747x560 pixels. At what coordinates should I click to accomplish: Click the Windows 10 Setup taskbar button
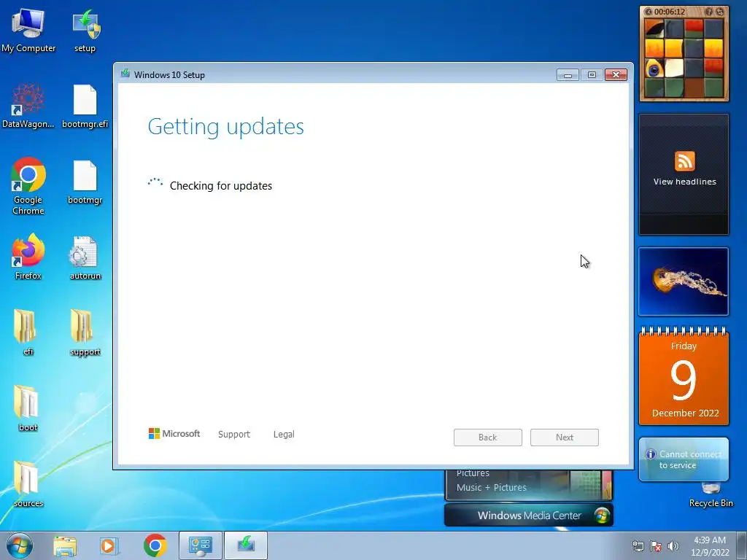[x=246, y=545]
